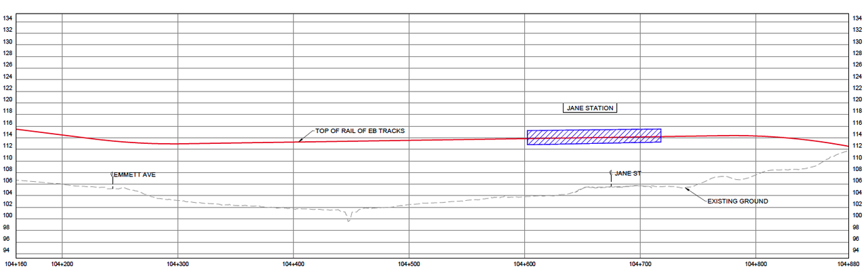Select the TOP OF RAIL OF EB TRACKS label
The height and width of the screenshot is (268, 868).
tap(359, 131)
